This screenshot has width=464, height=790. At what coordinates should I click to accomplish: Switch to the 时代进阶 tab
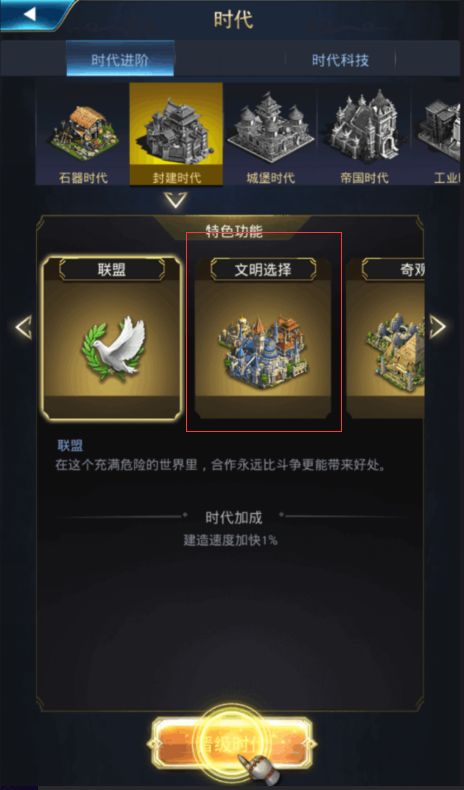(x=120, y=59)
